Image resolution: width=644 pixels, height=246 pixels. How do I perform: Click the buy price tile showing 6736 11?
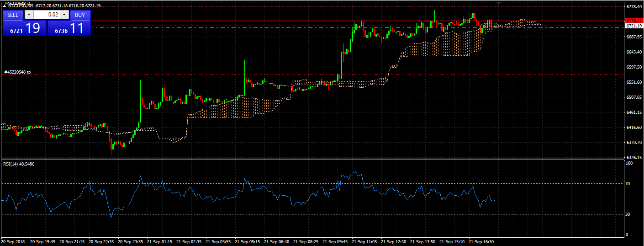coord(69,28)
